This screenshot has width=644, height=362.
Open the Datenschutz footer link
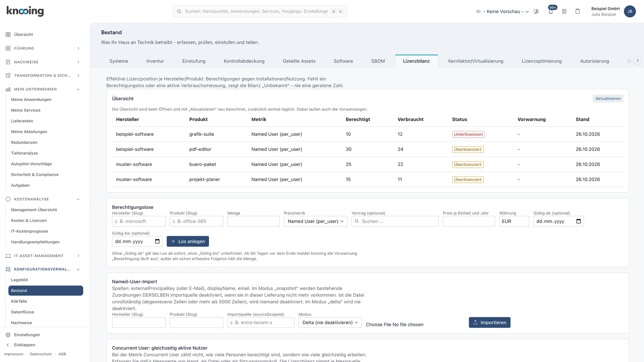(x=41, y=354)
